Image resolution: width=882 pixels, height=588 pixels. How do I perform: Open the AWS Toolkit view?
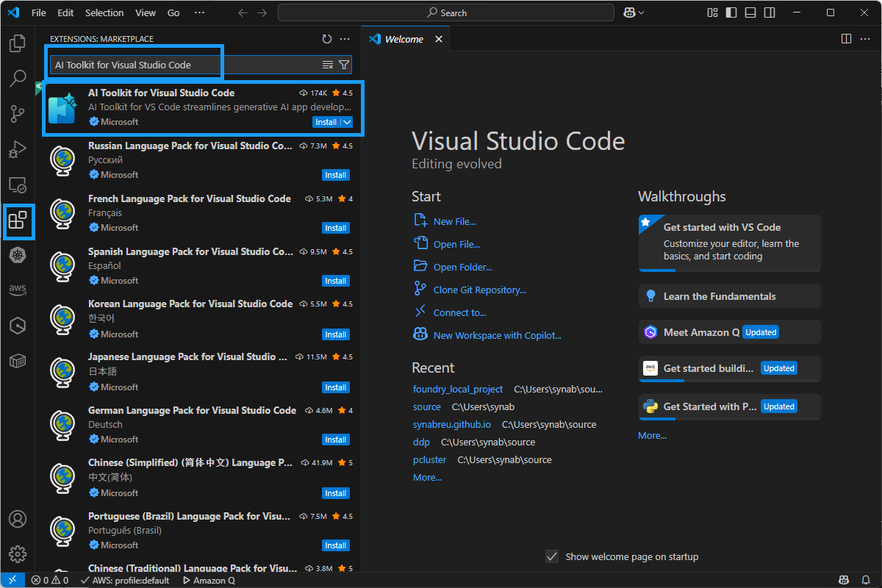tap(18, 290)
